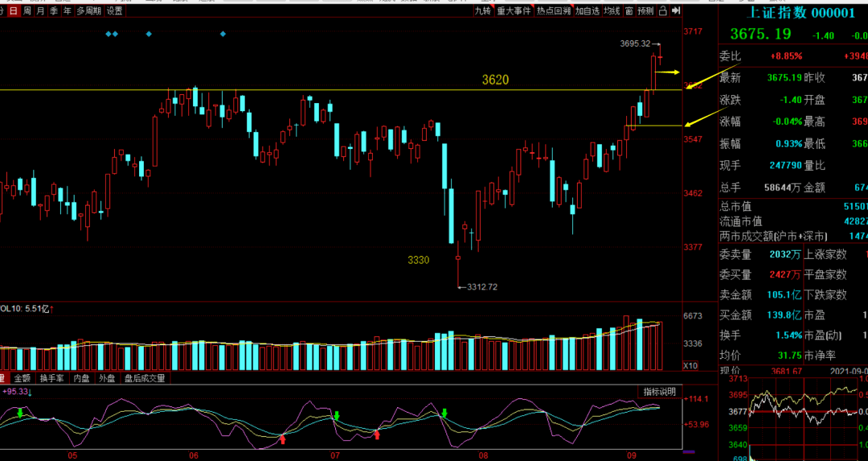
Task: Click the current price 3675.19 header
Action: [760, 35]
